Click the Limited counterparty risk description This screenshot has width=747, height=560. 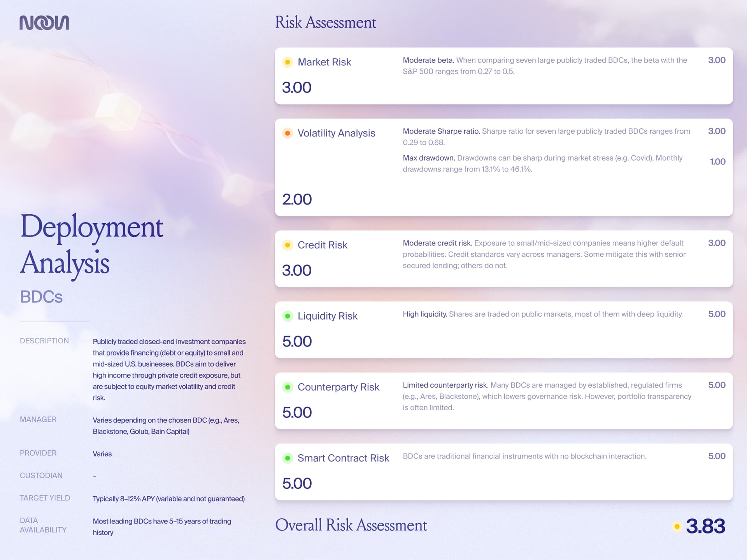[x=547, y=396]
